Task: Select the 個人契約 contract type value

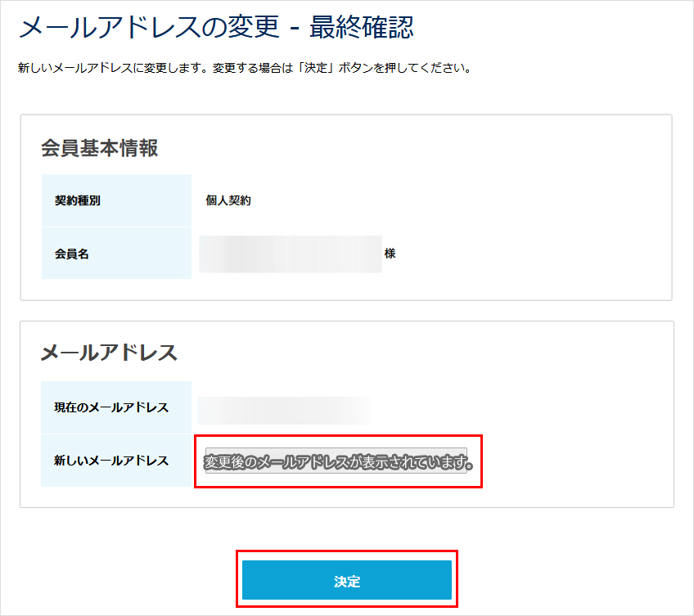Action: 228,200
